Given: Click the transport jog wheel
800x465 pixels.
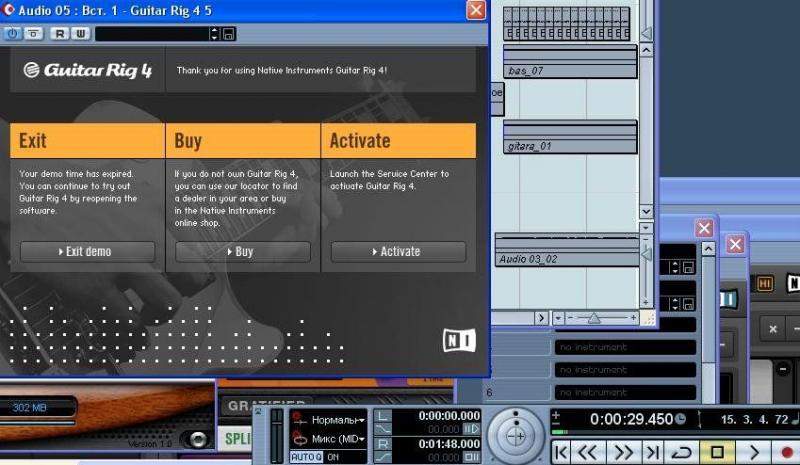Looking at the screenshot, I should click(x=515, y=436).
